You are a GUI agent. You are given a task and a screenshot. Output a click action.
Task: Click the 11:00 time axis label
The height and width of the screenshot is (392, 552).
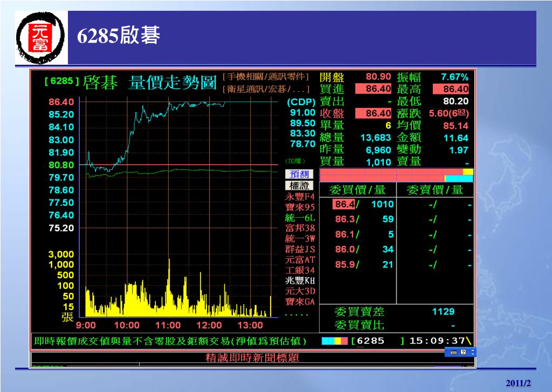tap(168, 326)
